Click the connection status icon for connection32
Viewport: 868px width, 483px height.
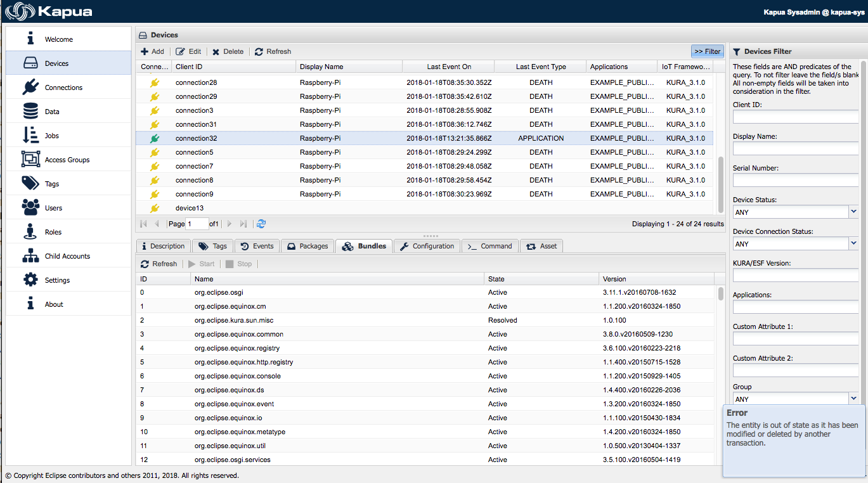pos(154,138)
